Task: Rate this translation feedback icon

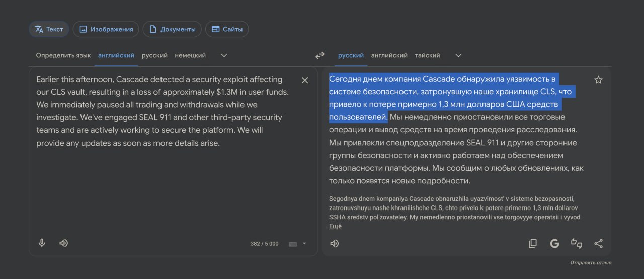Action: pos(577,244)
